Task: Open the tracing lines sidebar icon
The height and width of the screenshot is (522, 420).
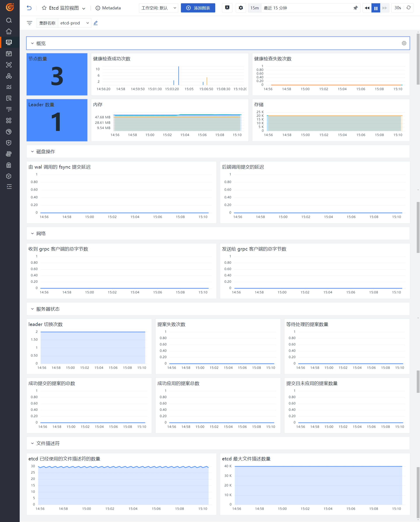Action: point(9,110)
